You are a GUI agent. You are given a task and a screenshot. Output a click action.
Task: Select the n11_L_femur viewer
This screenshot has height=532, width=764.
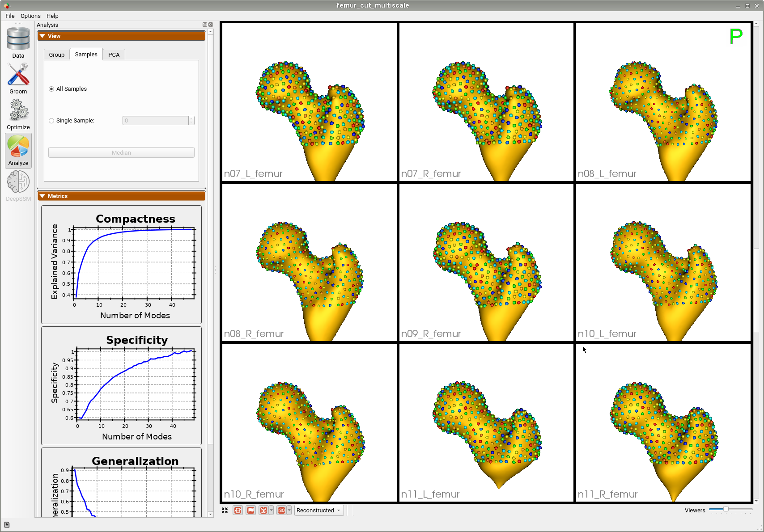tap(486, 422)
